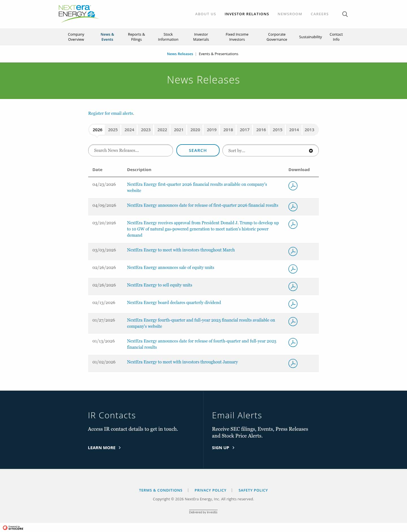The width and height of the screenshot is (407, 532).
Task: Open the Sort by dropdown
Action: click(270, 150)
